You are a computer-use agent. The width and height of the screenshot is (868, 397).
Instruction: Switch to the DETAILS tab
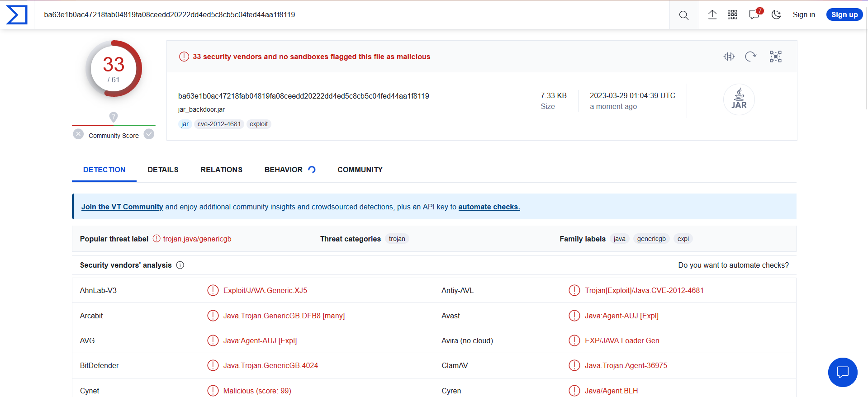163,170
